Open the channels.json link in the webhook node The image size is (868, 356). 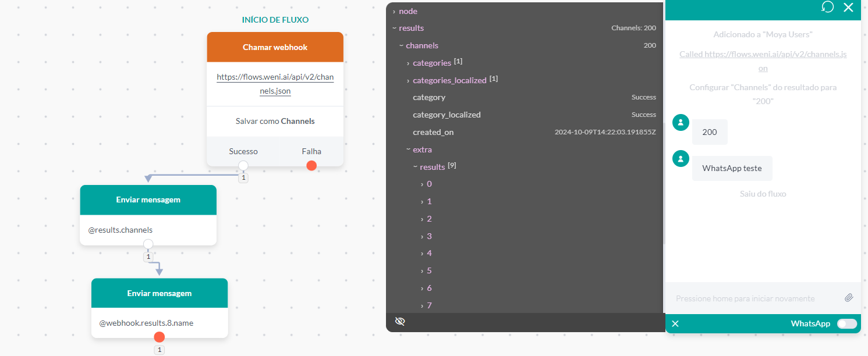tap(275, 84)
